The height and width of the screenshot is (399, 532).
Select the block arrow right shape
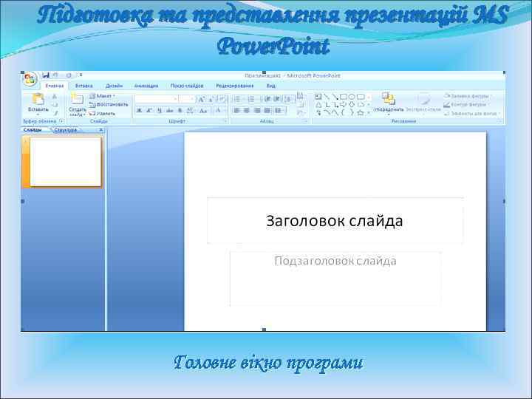click(x=344, y=104)
